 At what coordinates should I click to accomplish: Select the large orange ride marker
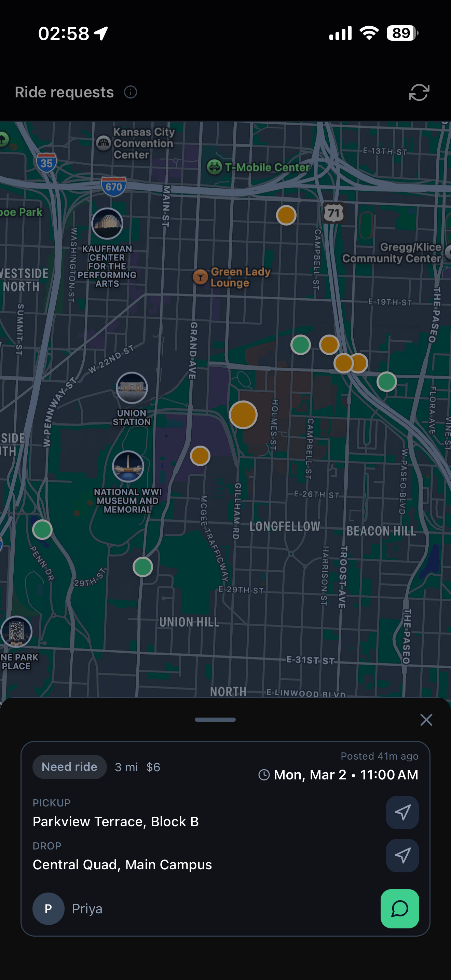243,415
